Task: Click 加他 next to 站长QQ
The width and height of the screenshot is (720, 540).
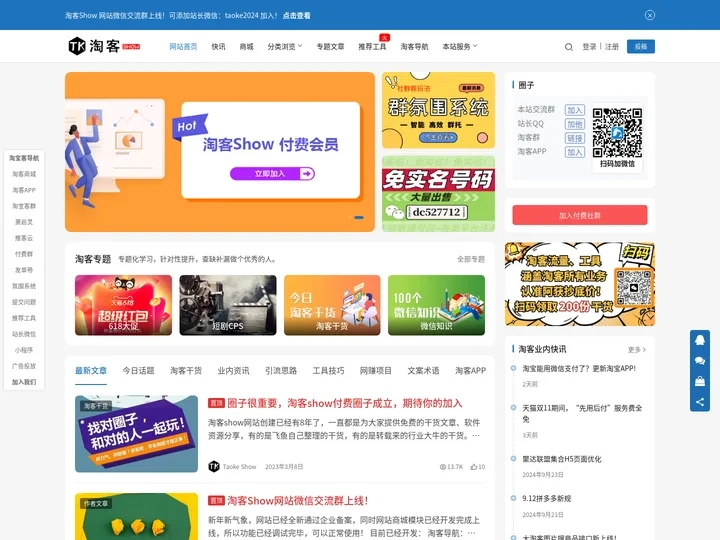Action: click(x=574, y=124)
